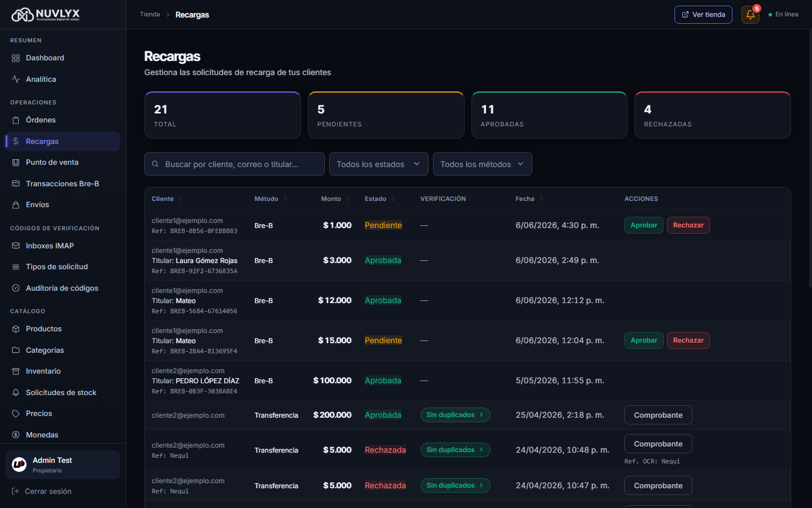Click the Nuvlyx logo in the sidebar
This screenshot has height=508, width=812.
46,15
